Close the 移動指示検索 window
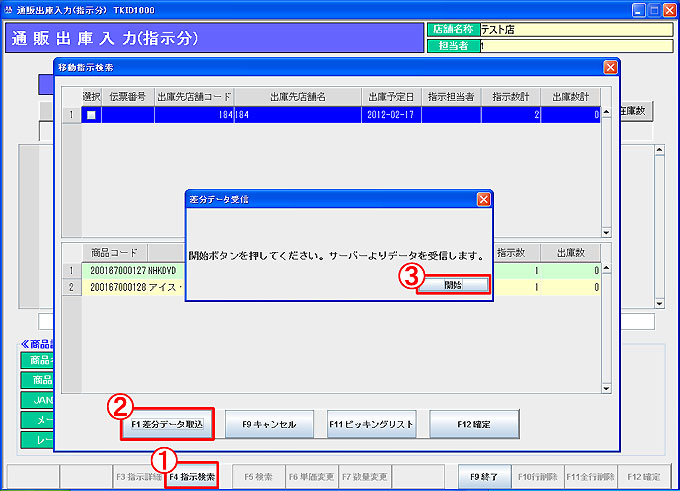 pos(610,67)
